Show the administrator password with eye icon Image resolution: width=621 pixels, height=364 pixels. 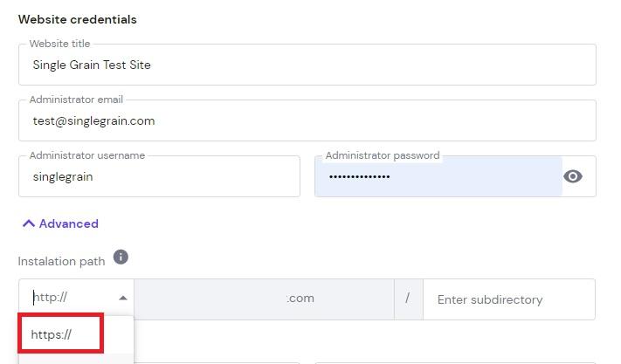click(x=573, y=176)
